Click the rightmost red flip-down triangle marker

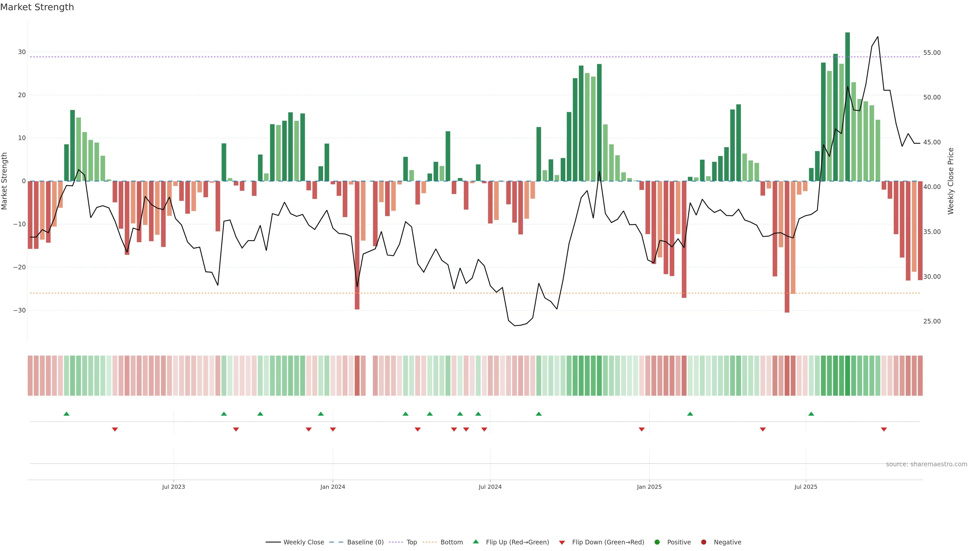coord(884,429)
